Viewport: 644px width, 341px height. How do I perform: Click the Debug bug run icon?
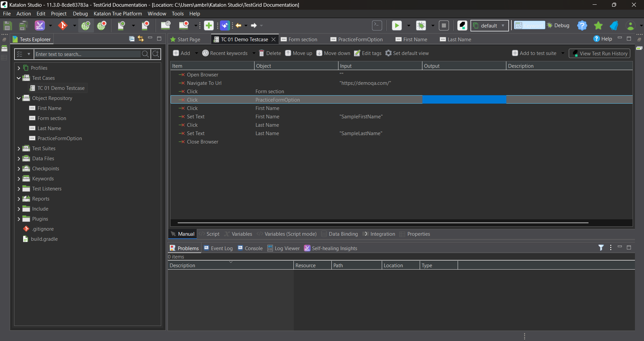point(421,25)
